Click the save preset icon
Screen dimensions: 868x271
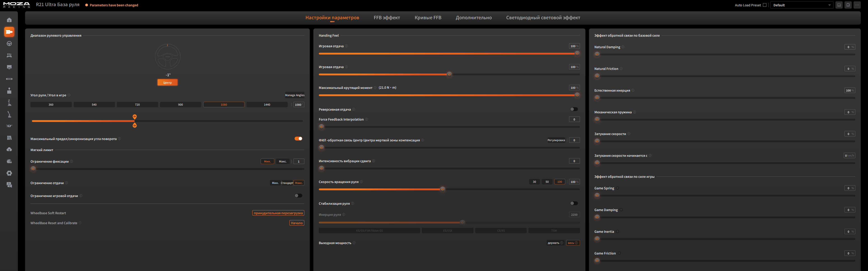click(x=839, y=5)
